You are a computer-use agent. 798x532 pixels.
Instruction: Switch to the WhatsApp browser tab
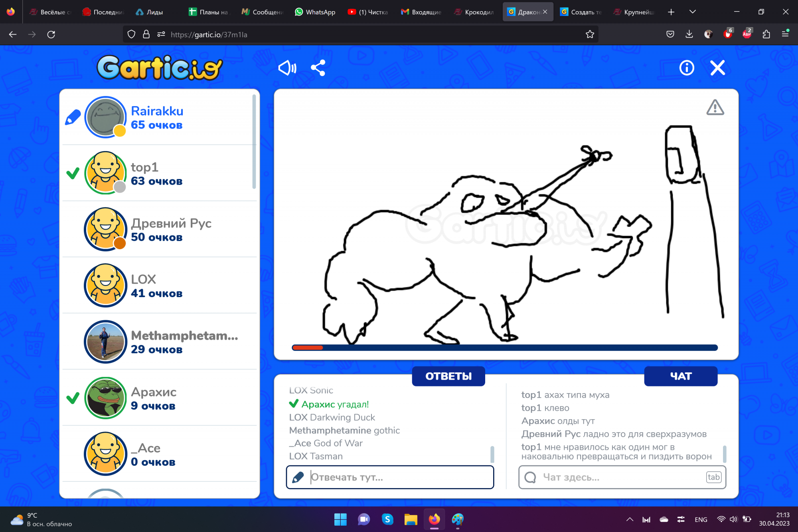click(315, 12)
